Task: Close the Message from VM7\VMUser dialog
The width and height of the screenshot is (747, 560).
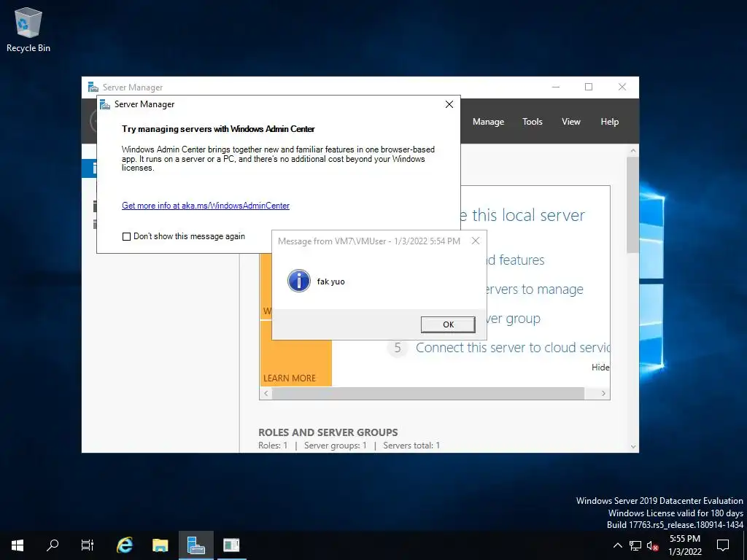Action: (476, 241)
